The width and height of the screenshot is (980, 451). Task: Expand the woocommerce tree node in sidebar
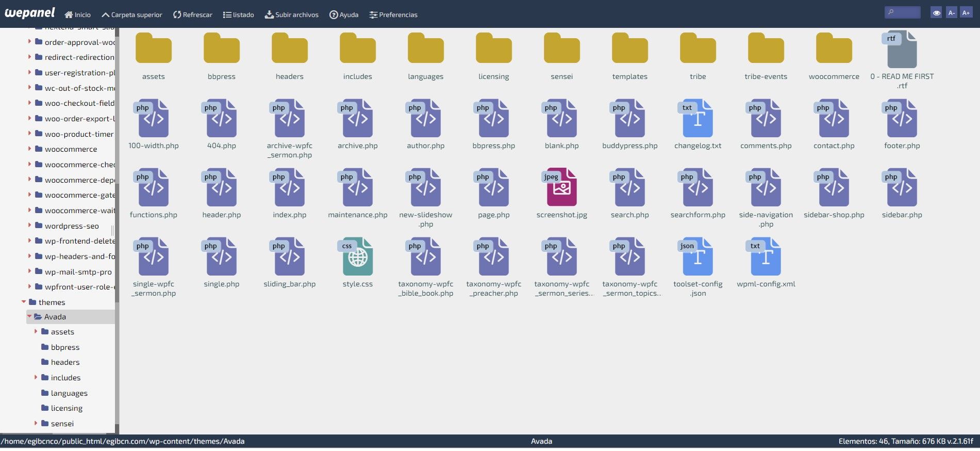tap(29, 149)
